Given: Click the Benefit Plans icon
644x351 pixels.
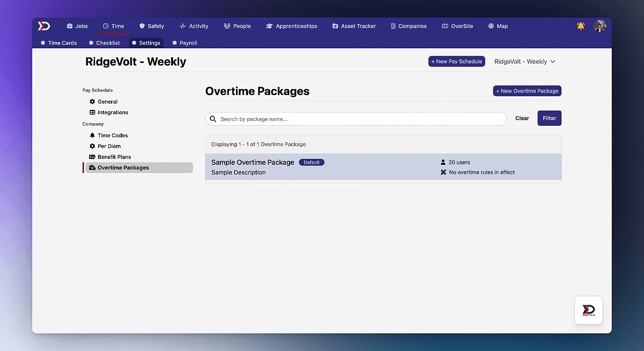Looking at the screenshot, I should [92, 157].
